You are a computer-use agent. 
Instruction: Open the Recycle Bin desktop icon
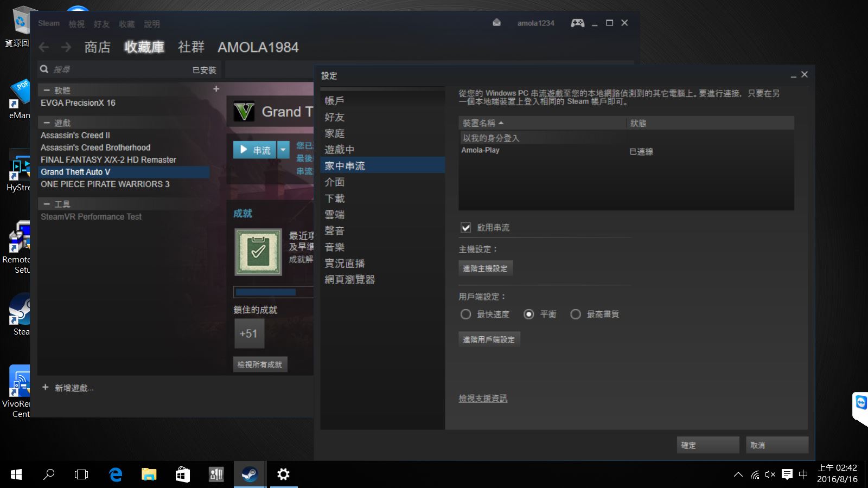(x=20, y=26)
